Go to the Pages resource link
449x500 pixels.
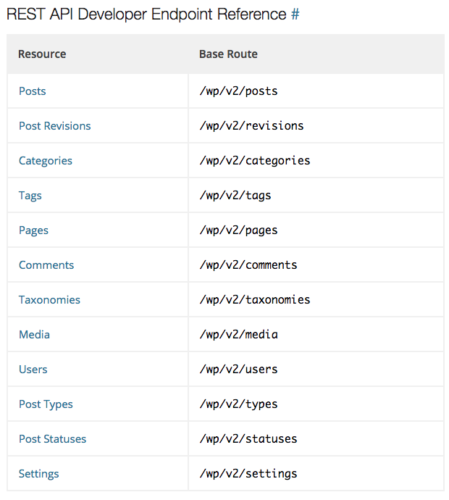click(x=33, y=230)
